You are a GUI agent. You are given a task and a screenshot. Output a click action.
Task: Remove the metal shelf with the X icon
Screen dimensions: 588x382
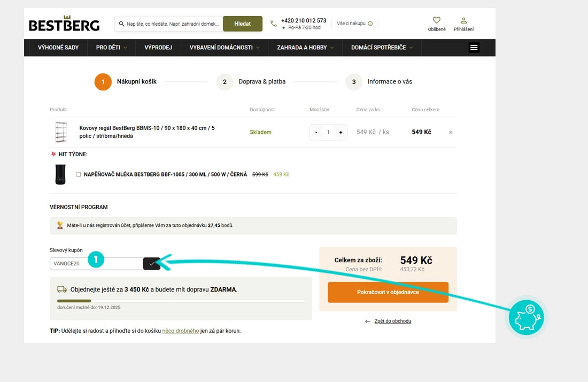point(451,132)
